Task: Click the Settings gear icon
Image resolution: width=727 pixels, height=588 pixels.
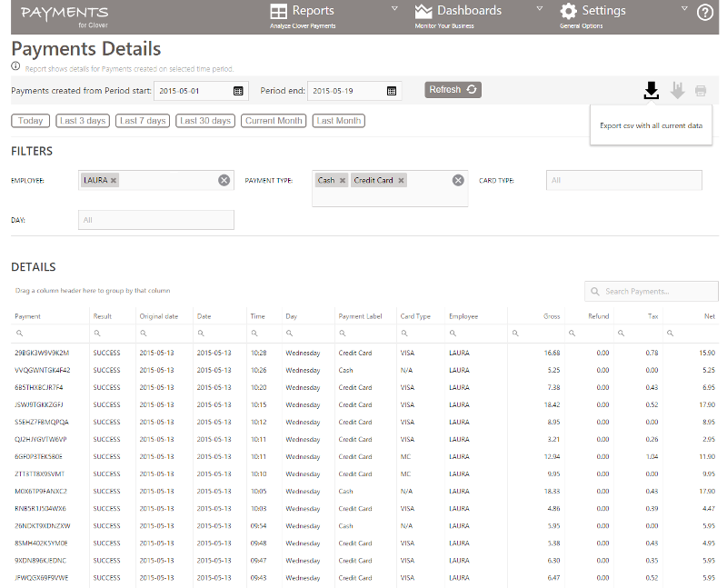Action: coord(568,11)
